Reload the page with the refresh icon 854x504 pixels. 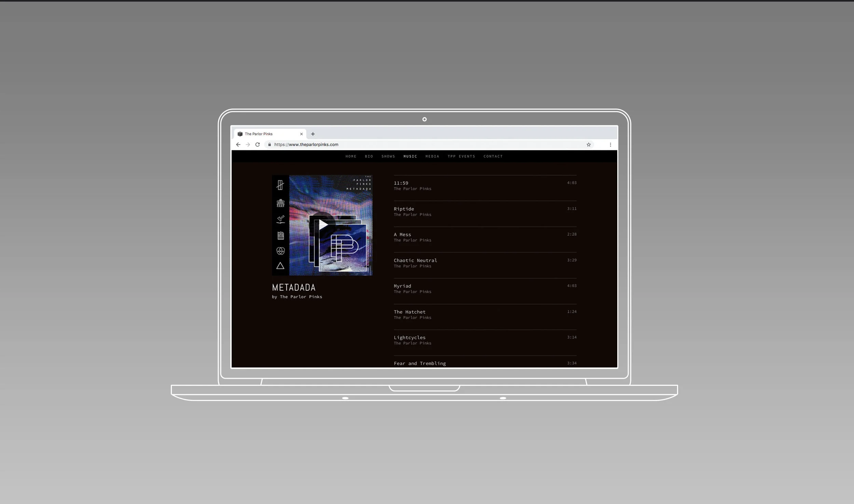(258, 144)
